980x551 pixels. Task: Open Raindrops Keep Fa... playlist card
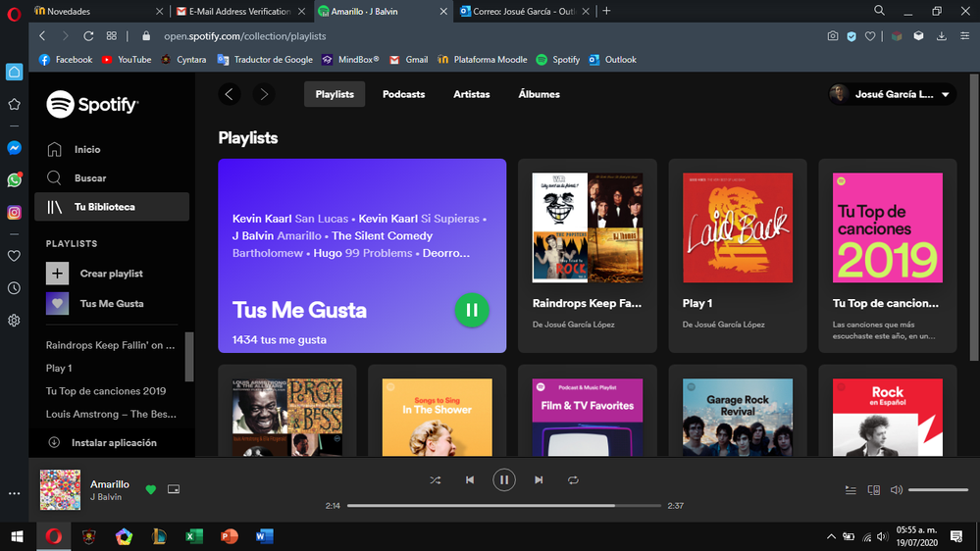pyautogui.click(x=587, y=256)
